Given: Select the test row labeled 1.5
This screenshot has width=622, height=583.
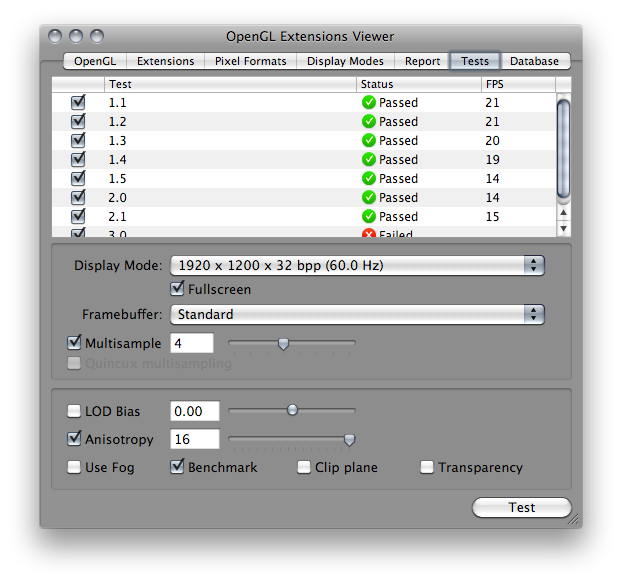Looking at the screenshot, I should [304, 178].
